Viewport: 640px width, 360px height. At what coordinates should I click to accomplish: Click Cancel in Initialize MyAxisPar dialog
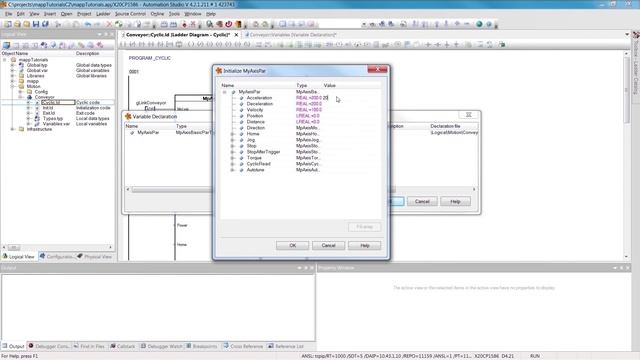point(329,245)
